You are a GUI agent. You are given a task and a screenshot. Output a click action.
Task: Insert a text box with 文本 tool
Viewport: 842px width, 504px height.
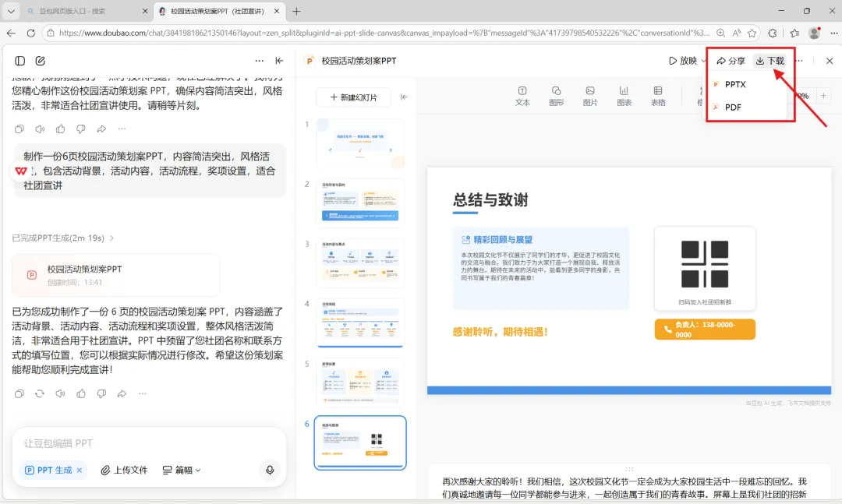522,96
